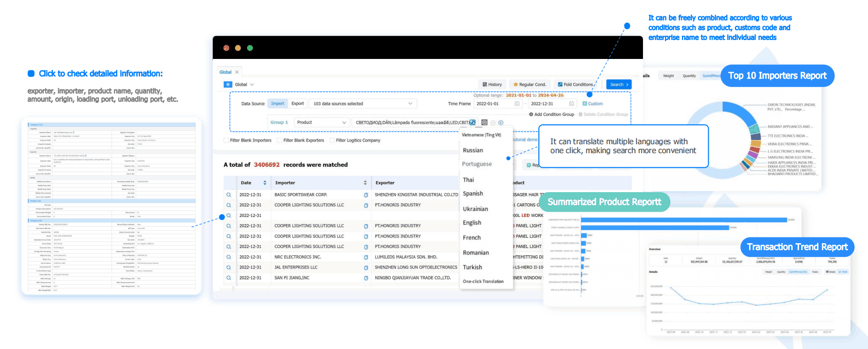Screen dimensions: 868x349
Task: Click the add condition plus icon in Group 1
Action: point(501,123)
